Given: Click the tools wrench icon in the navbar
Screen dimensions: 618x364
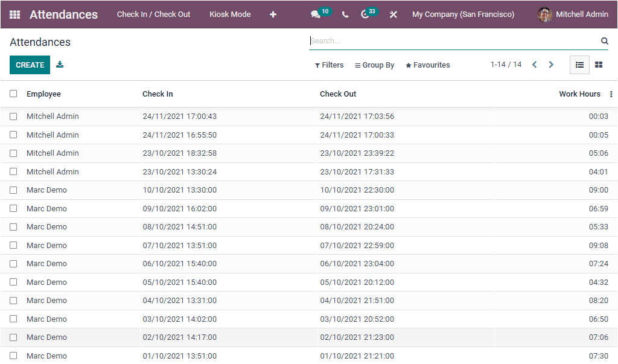Looking at the screenshot, I should 393,14.
